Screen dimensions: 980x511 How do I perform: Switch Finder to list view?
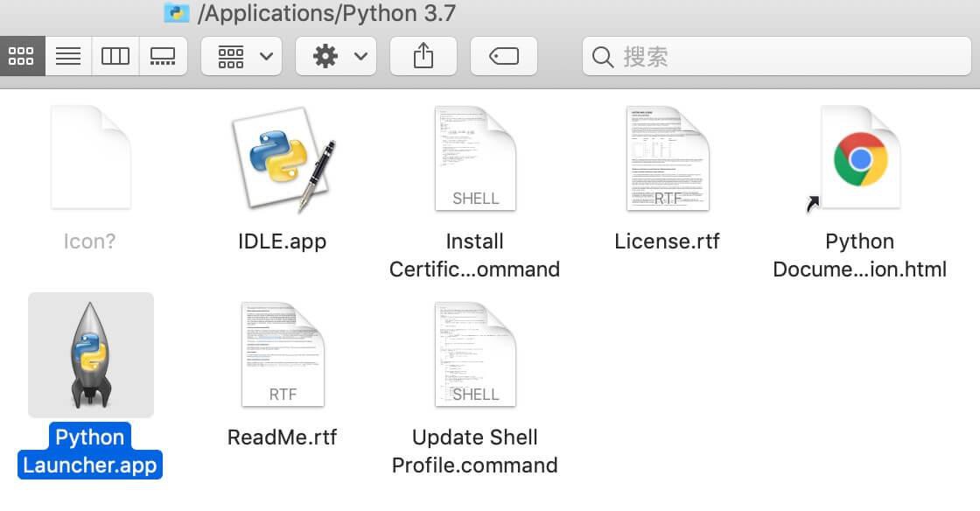68,56
